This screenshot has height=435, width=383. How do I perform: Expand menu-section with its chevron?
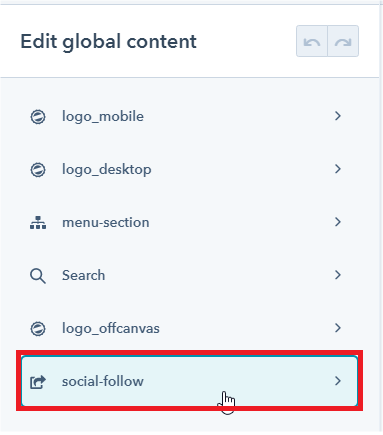[338, 222]
